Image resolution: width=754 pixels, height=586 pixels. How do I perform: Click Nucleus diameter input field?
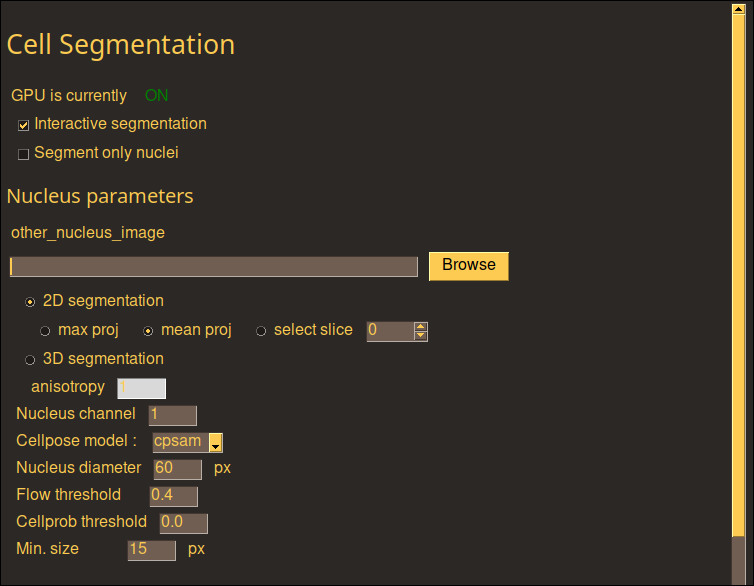(177, 469)
